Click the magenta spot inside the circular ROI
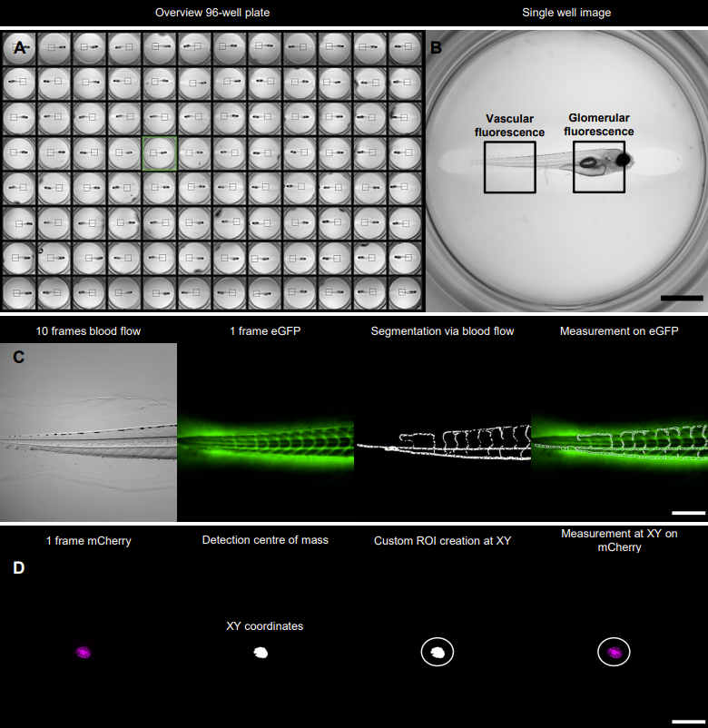 tap(614, 653)
